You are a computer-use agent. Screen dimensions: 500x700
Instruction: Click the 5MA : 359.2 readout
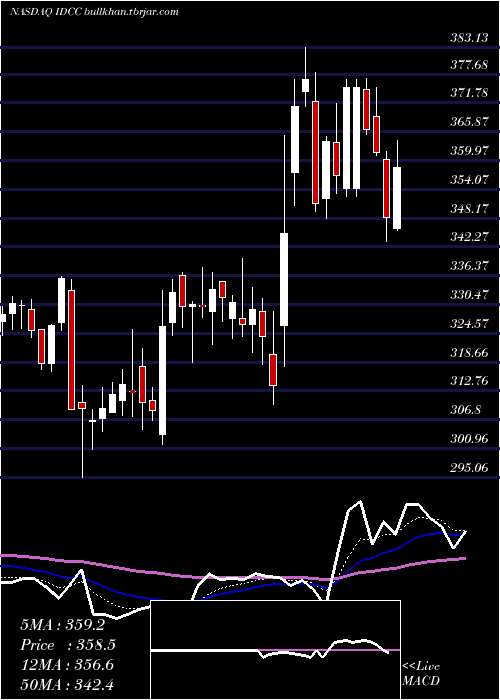pyautogui.click(x=62, y=625)
